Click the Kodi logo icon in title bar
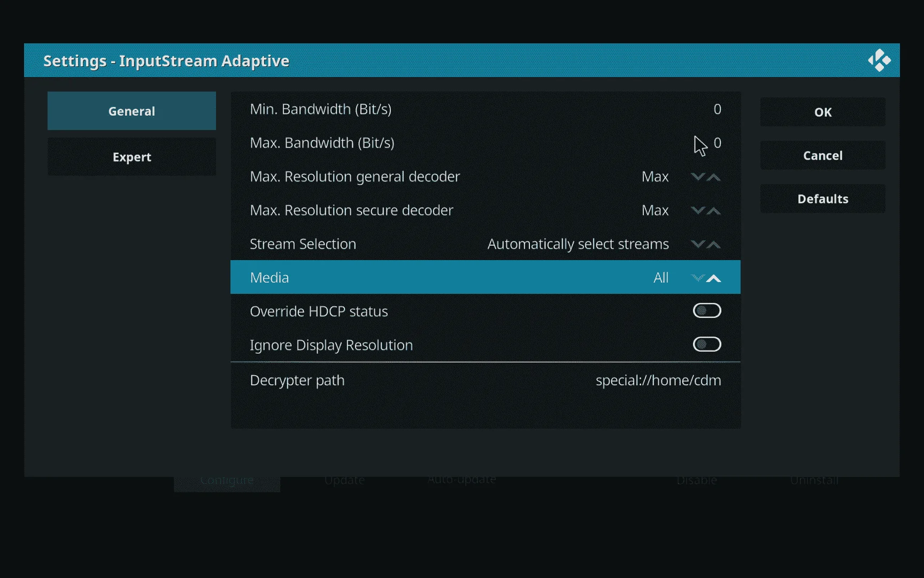924x578 pixels. 879,60
